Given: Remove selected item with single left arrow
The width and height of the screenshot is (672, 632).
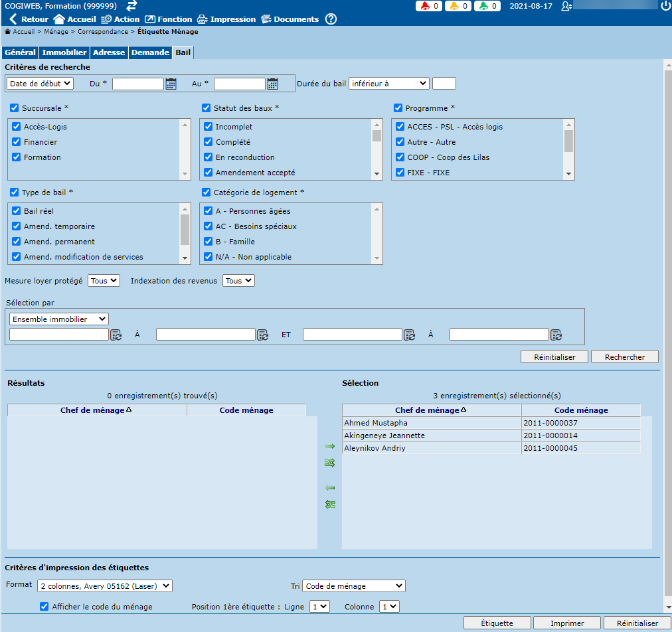Looking at the screenshot, I should tap(329, 488).
